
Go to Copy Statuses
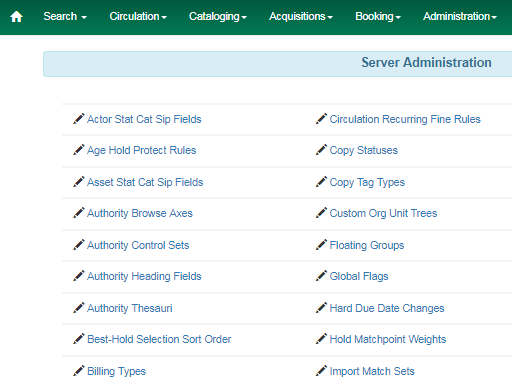pos(364,150)
